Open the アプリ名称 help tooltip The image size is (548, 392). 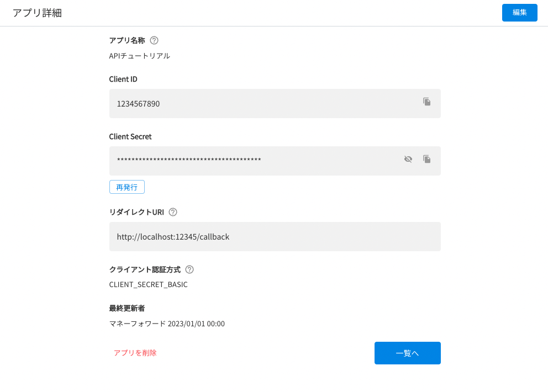154,40
